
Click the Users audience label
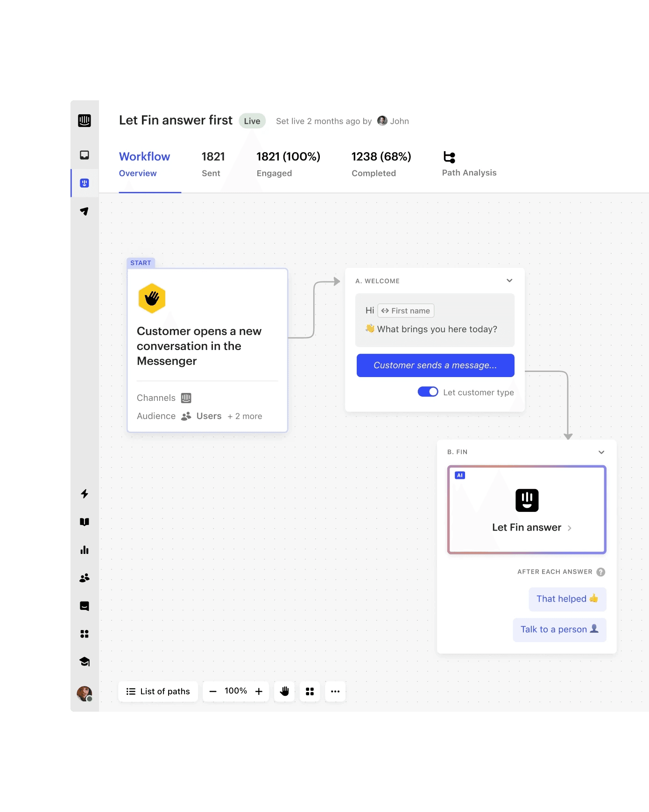coord(209,416)
